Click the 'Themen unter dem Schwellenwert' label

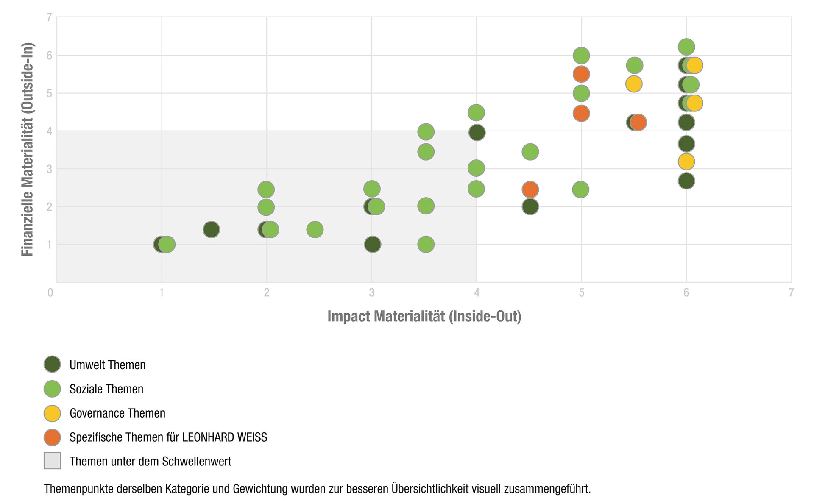click(x=151, y=461)
